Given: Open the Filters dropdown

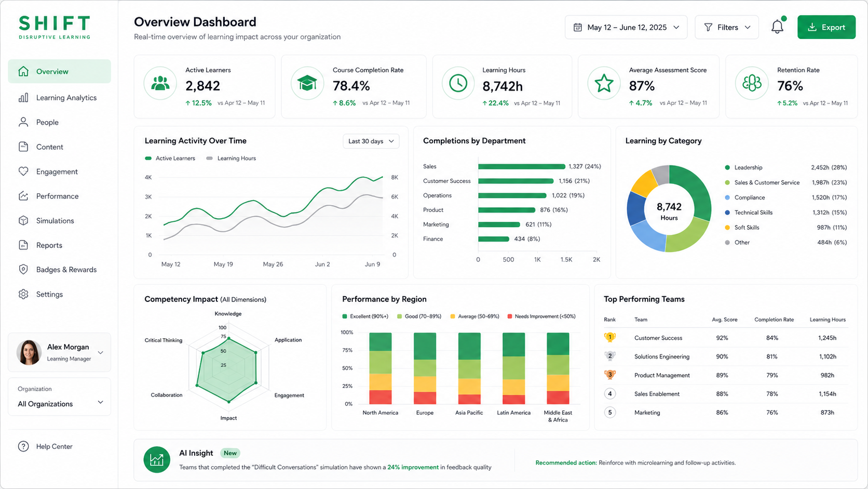Looking at the screenshot, I should tap(727, 27).
